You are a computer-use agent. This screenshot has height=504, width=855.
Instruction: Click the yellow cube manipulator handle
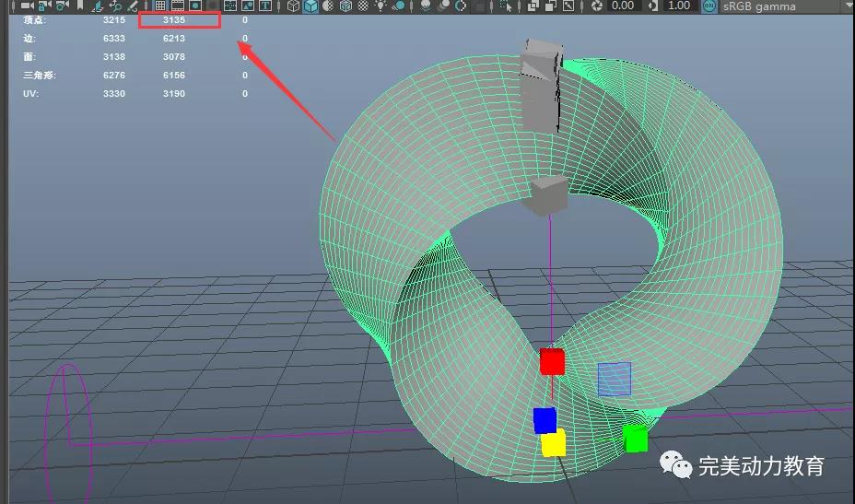point(553,444)
